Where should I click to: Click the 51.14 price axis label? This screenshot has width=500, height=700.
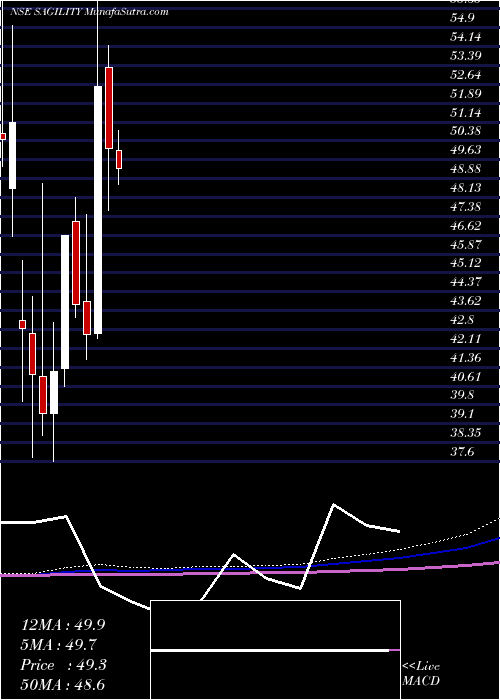466,112
